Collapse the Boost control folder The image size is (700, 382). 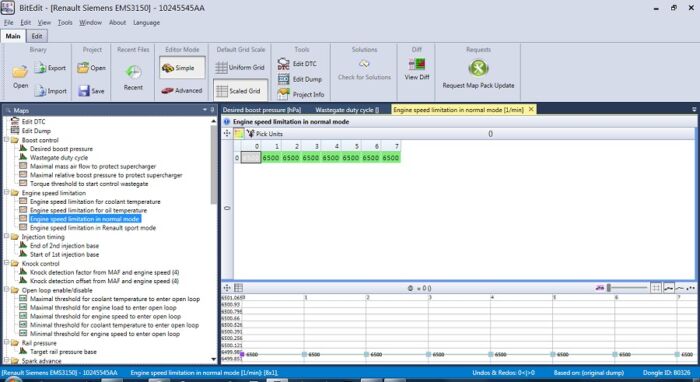(x=7, y=140)
